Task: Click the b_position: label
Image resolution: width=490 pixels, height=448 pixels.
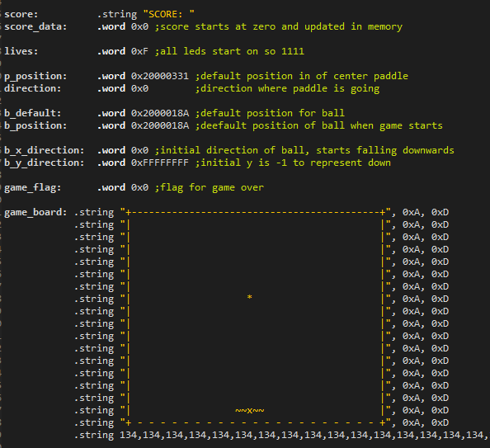Action: click(35, 126)
